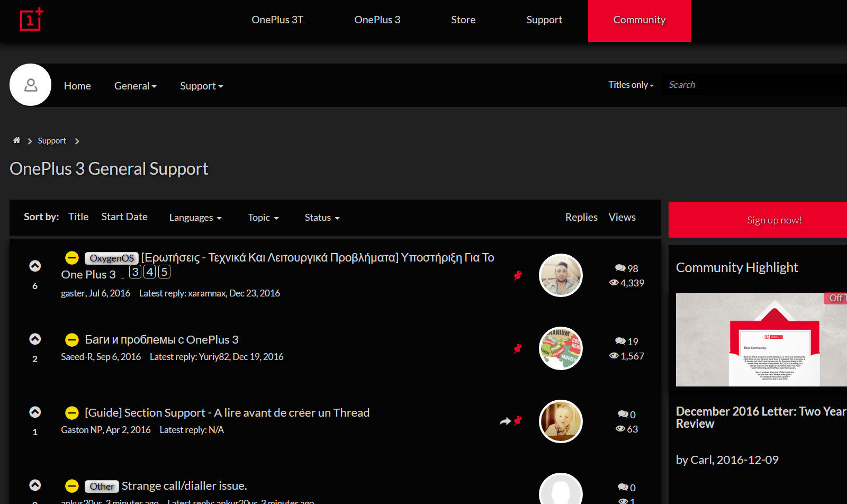This screenshot has height=504, width=847.
Task: Click yellow status icon on Guide Section Support
Action: click(x=72, y=413)
